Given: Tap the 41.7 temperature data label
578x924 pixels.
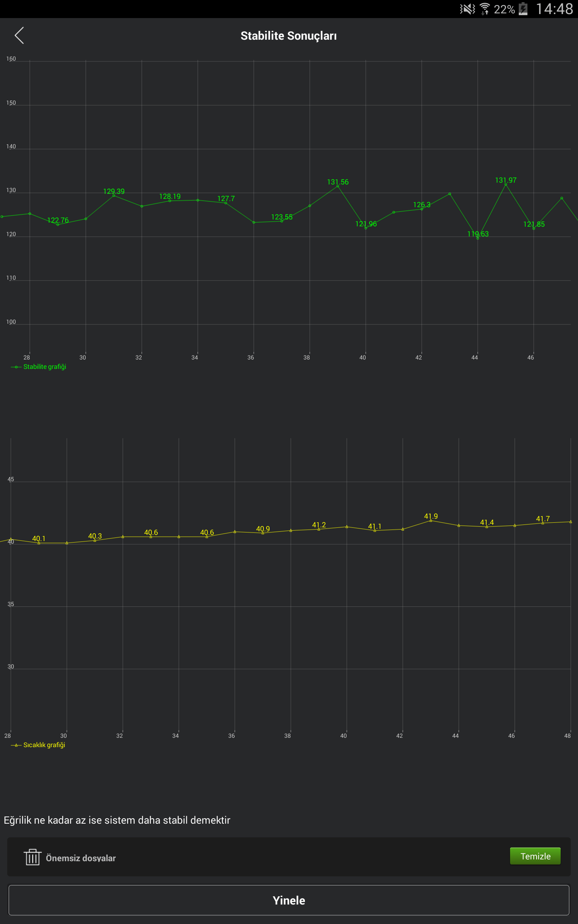Looking at the screenshot, I should (543, 519).
